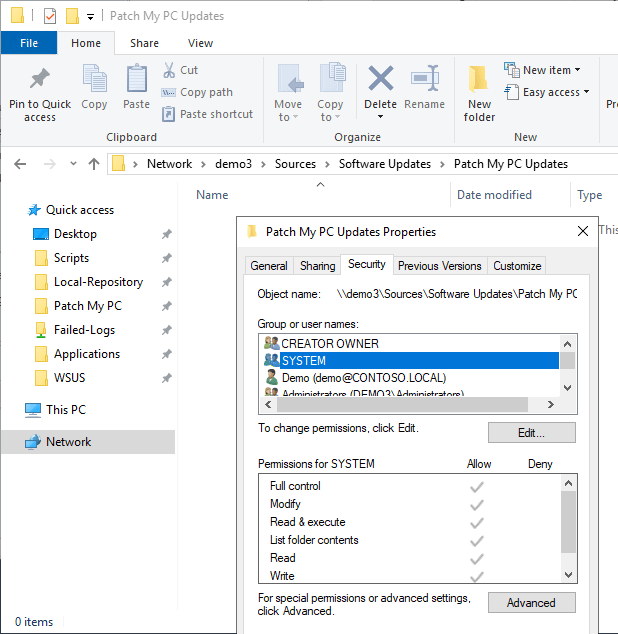
Task: Click the Type column header
Action: click(x=589, y=195)
